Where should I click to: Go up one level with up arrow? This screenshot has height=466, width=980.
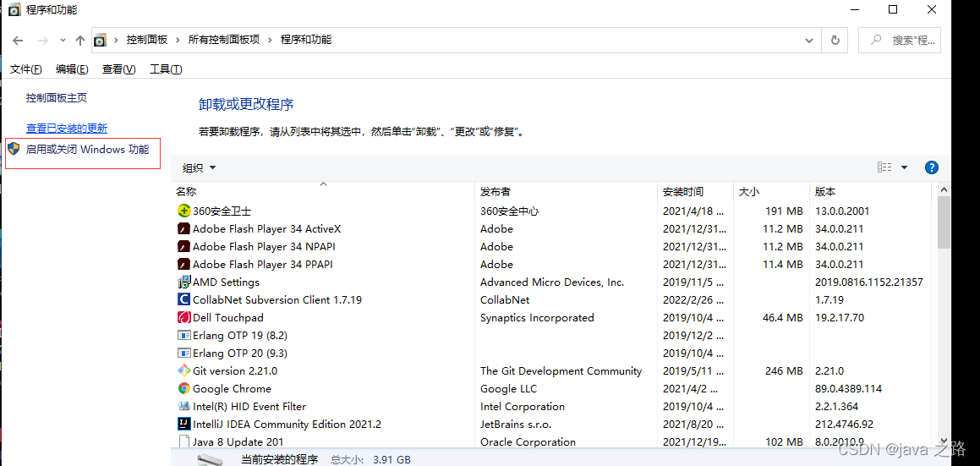(x=80, y=40)
